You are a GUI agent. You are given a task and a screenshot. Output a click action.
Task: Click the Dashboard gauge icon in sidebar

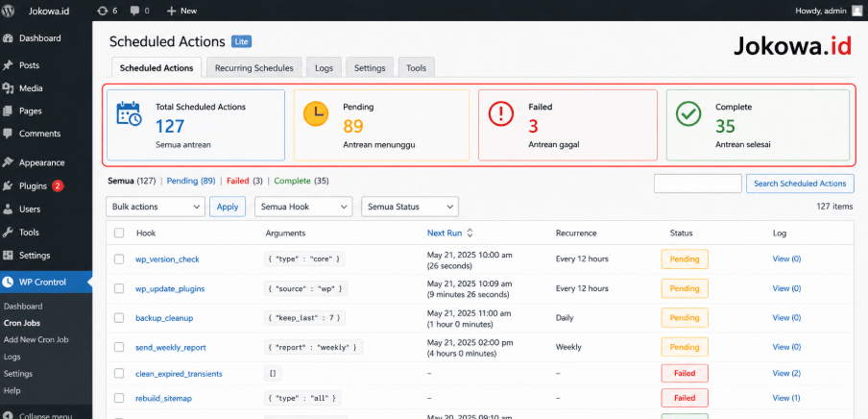click(x=8, y=38)
